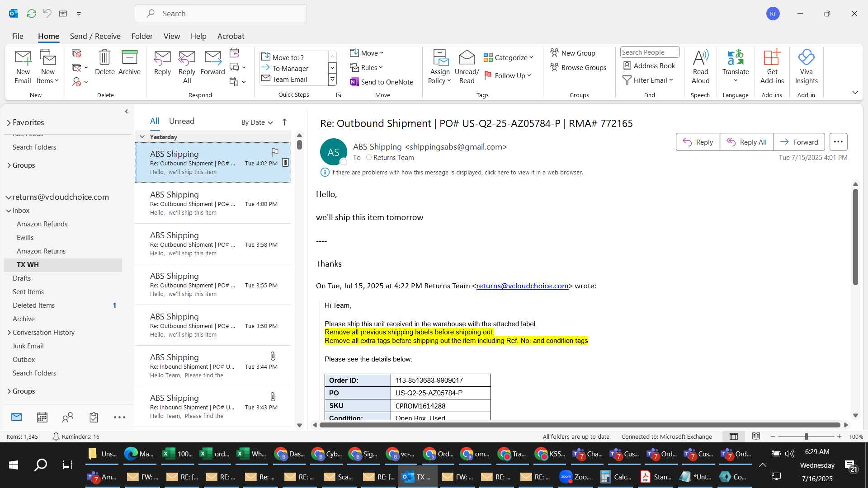Image resolution: width=868 pixels, height=488 pixels.
Task: Click Forward in the ribbon
Action: (212, 62)
